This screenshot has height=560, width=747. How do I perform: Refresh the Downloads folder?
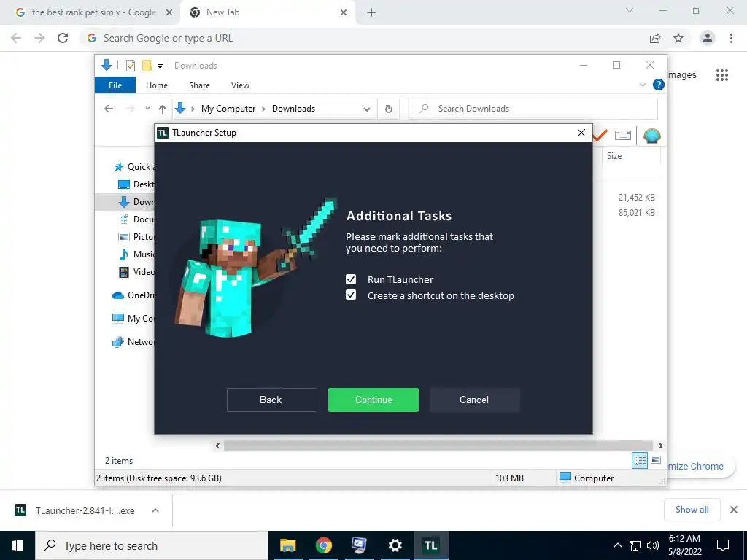point(389,109)
